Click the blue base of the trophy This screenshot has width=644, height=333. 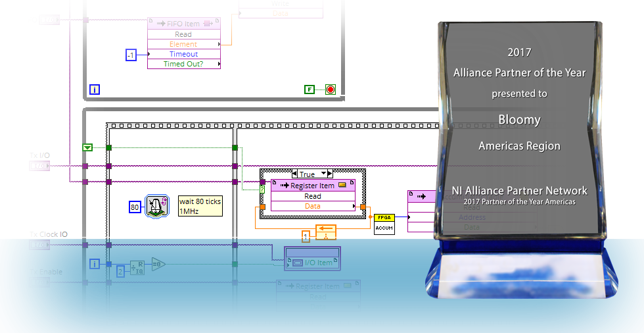point(520,269)
